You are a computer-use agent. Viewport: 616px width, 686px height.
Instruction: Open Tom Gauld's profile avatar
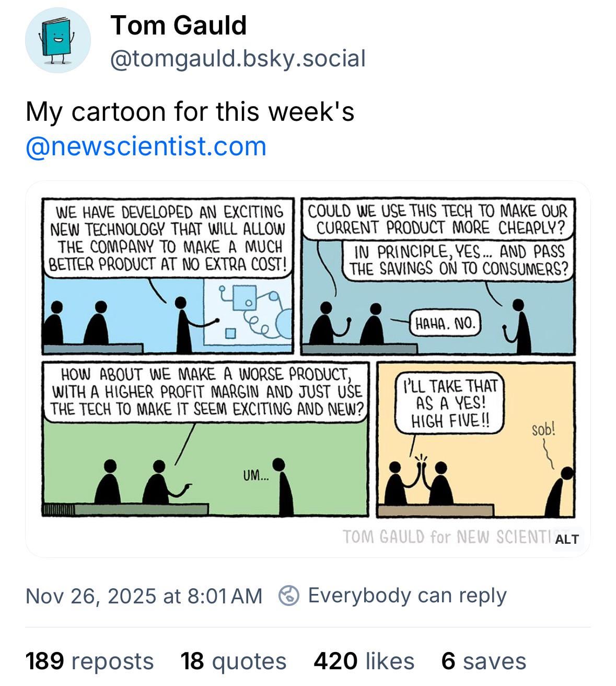[x=58, y=40]
